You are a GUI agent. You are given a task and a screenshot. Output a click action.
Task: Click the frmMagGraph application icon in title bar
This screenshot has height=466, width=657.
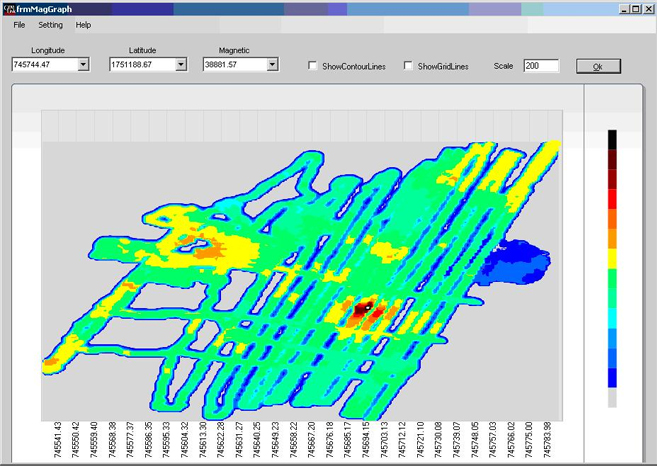9,8
